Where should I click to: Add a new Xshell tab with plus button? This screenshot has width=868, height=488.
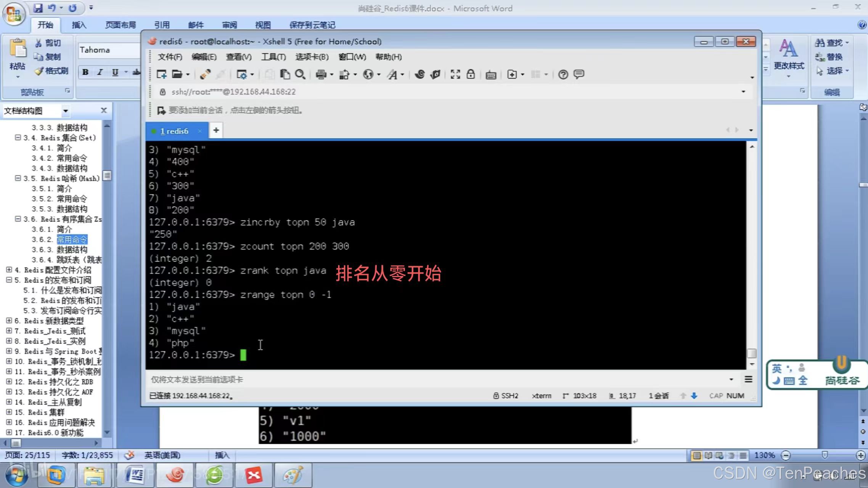[x=216, y=130]
